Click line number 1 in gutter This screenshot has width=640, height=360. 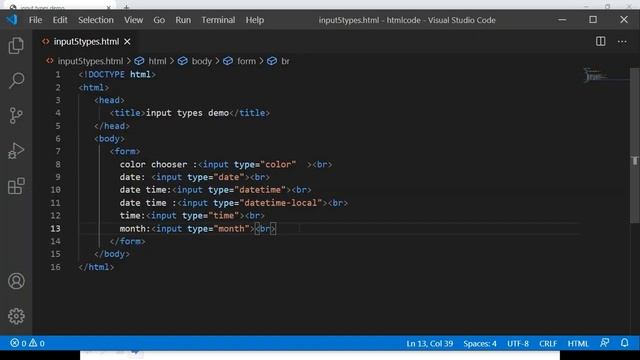(58, 74)
